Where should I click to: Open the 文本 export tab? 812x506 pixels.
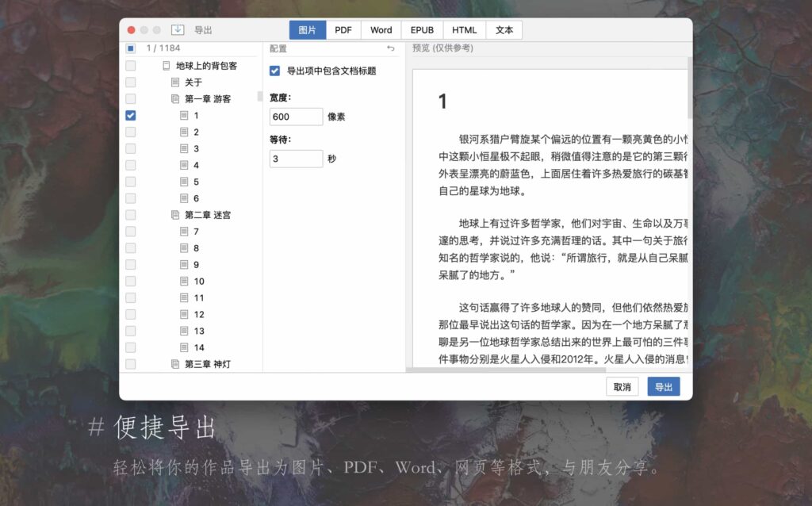pyautogui.click(x=505, y=29)
